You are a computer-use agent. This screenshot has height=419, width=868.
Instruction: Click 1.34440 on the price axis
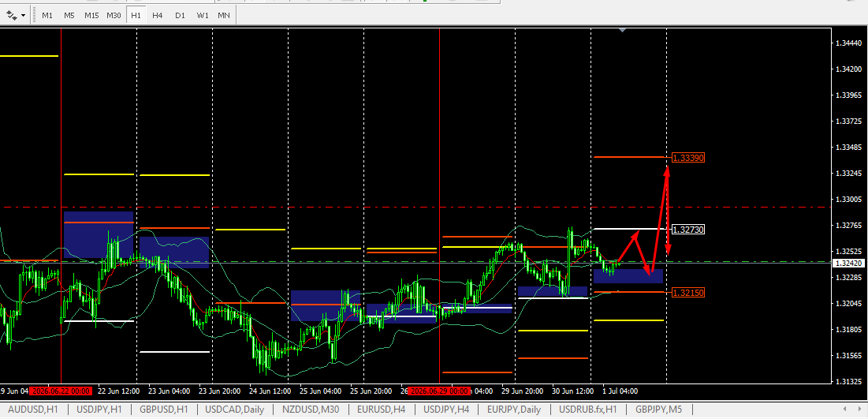[848, 43]
